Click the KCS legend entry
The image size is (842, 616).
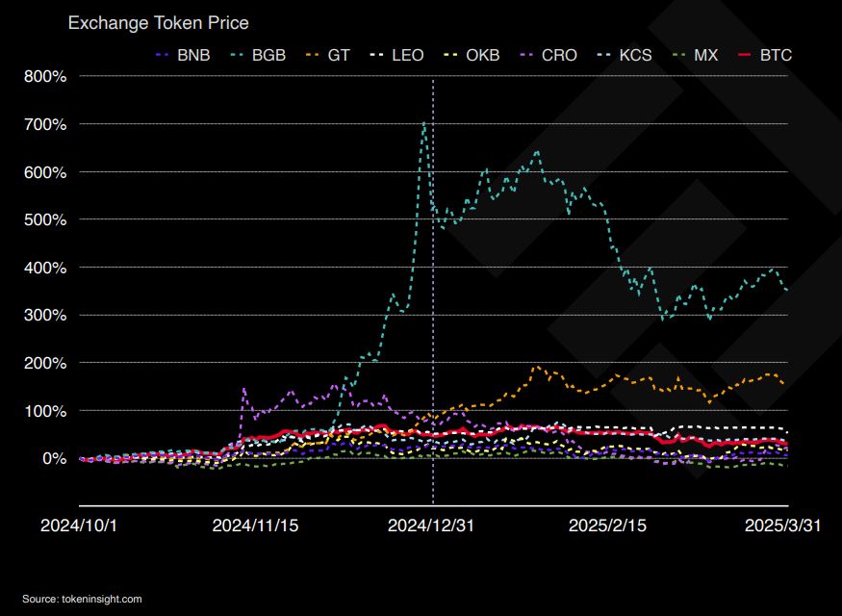(x=624, y=55)
